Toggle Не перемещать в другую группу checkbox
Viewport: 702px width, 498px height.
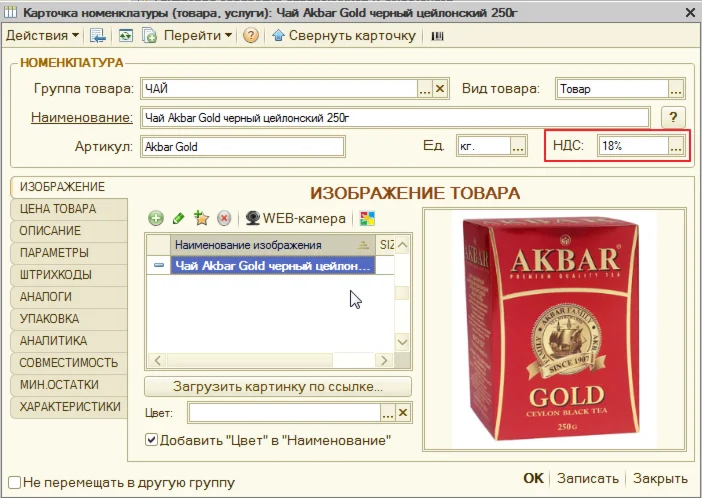click(x=14, y=482)
